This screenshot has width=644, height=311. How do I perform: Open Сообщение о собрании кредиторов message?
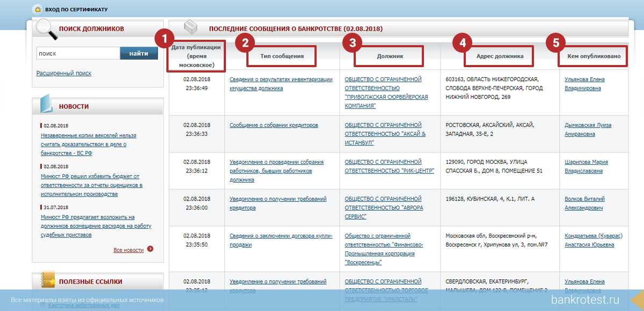click(274, 125)
